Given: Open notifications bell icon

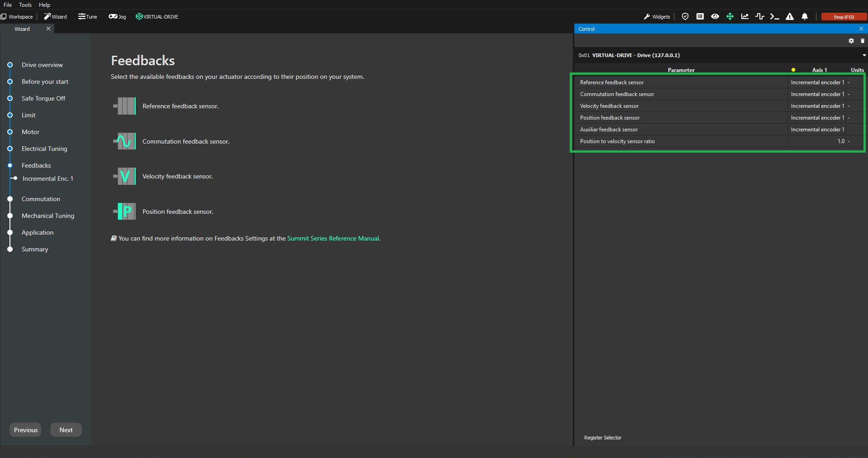Looking at the screenshot, I should pos(805,17).
